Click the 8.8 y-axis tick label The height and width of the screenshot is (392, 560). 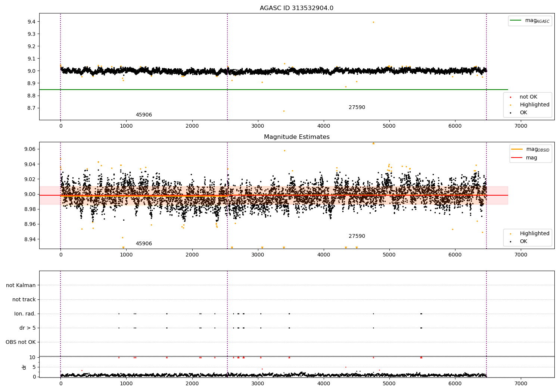pyautogui.click(x=31, y=96)
